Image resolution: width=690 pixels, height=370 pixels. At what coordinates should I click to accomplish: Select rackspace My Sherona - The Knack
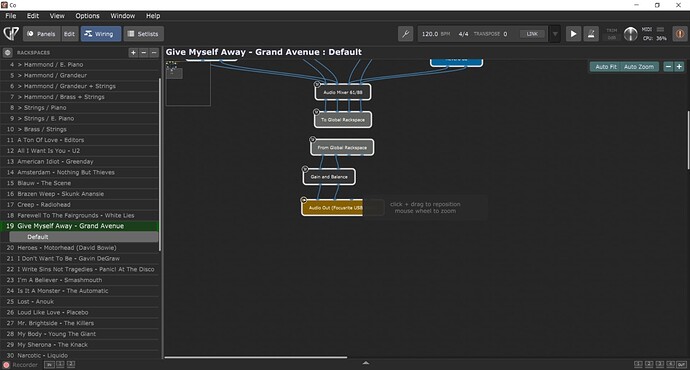point(80,344)
